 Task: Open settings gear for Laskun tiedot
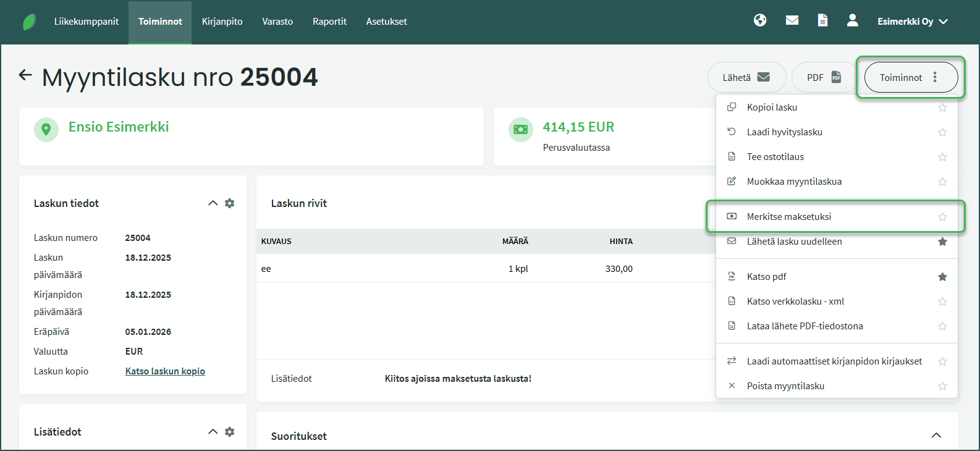(x=230, y=203)
